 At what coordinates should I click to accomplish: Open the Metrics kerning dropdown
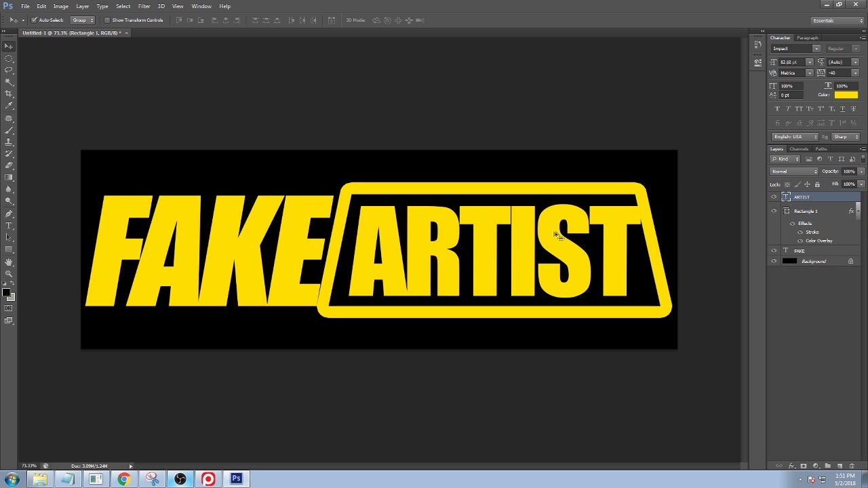(809, 73)
